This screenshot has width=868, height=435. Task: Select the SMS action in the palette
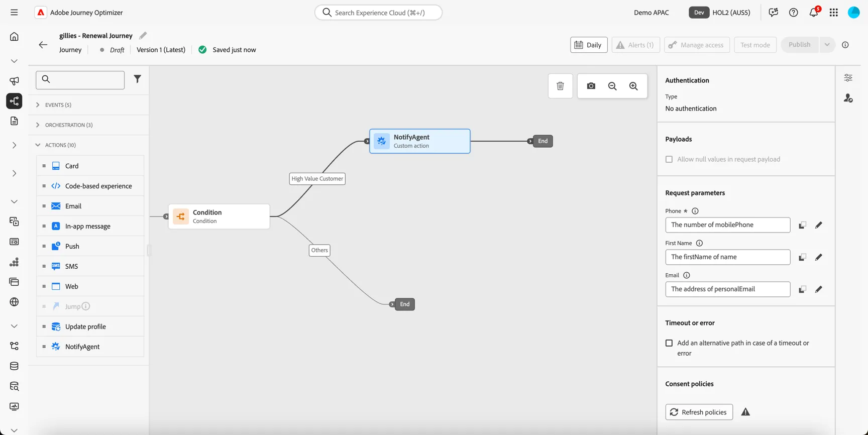pos(90,266)
